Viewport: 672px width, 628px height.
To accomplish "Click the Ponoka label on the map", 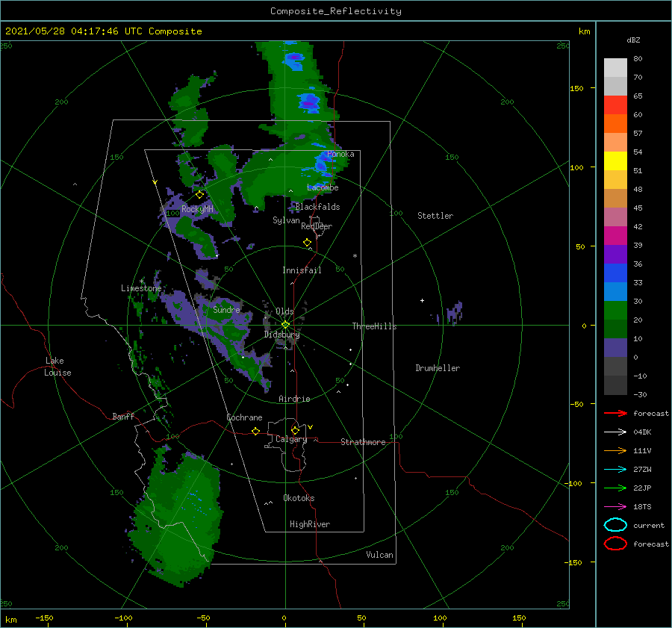I will 340,155.
